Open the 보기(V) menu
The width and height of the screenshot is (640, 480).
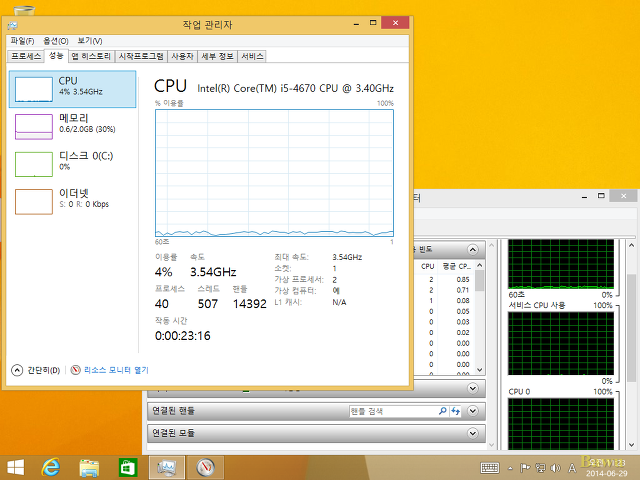coord(90,41)
